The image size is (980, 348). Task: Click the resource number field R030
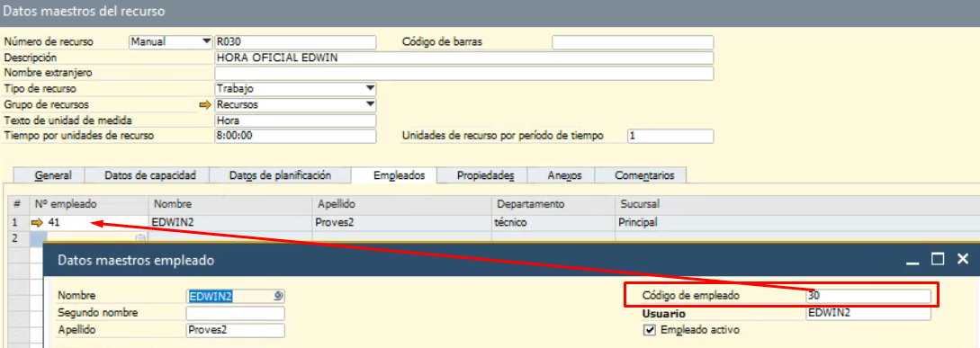[x=295, y=42]
